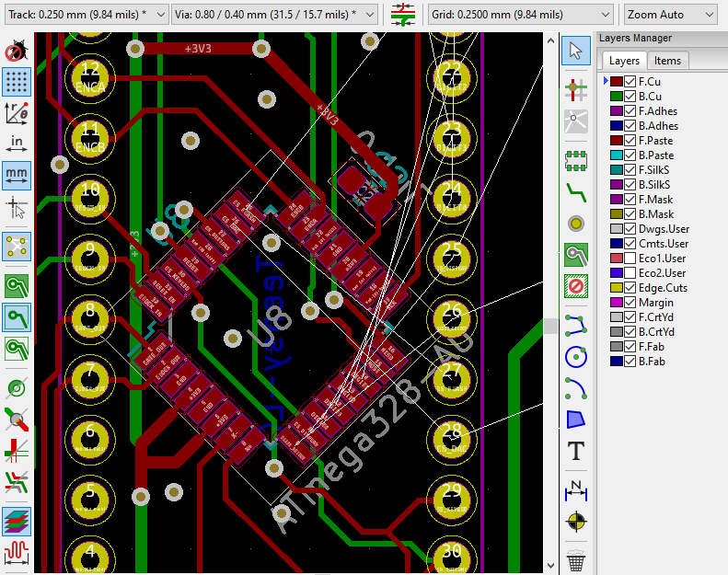Change the cursor shape icon
Screen dimensions: 728x575
[x=17, y=207]
